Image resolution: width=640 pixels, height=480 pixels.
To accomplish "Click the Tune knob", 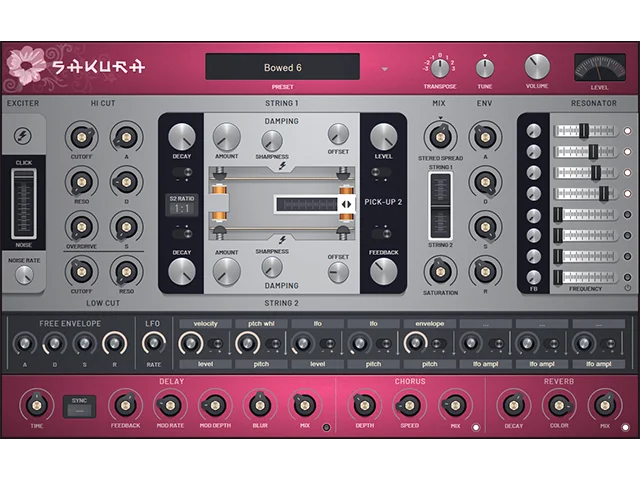I will (x=484, y=68).
